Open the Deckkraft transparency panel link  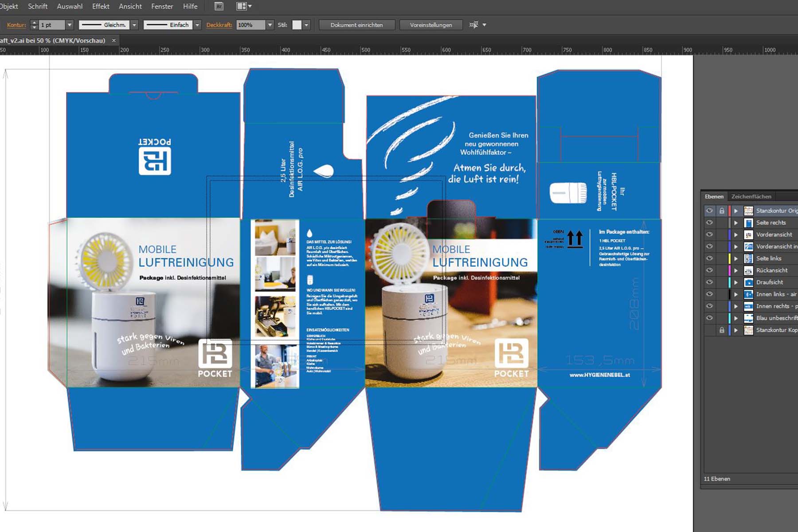[219, 25]
